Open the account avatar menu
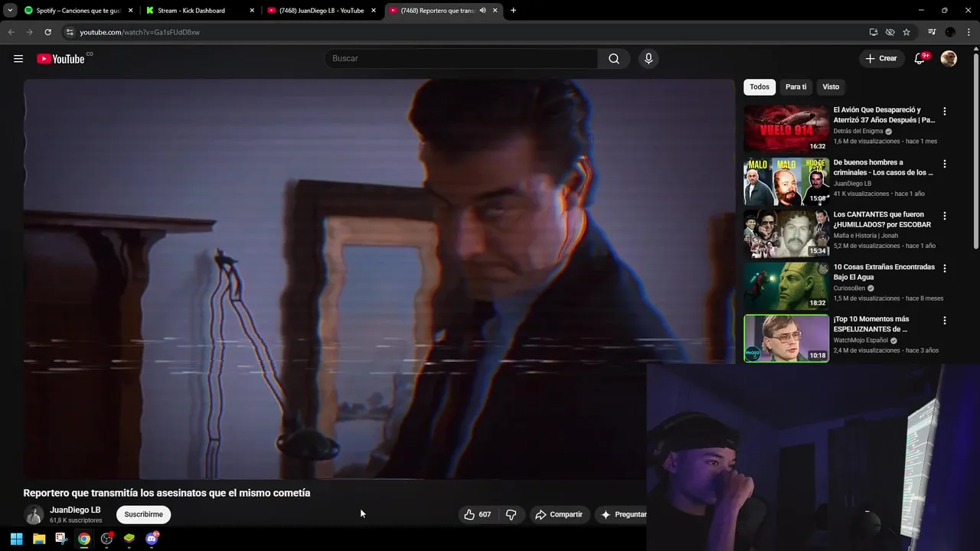 (x=949, y=59)
